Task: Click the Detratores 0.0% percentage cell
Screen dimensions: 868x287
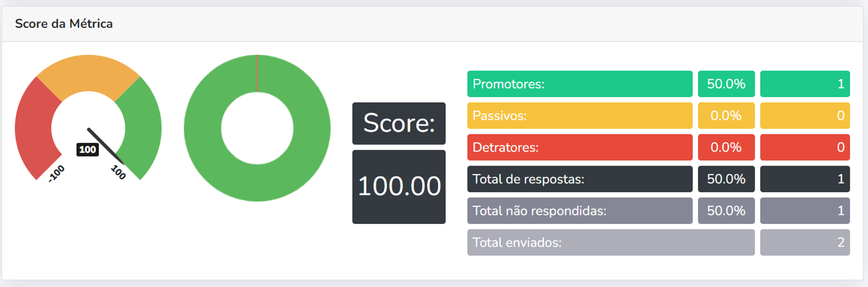Action: click(x=726, y=147)
